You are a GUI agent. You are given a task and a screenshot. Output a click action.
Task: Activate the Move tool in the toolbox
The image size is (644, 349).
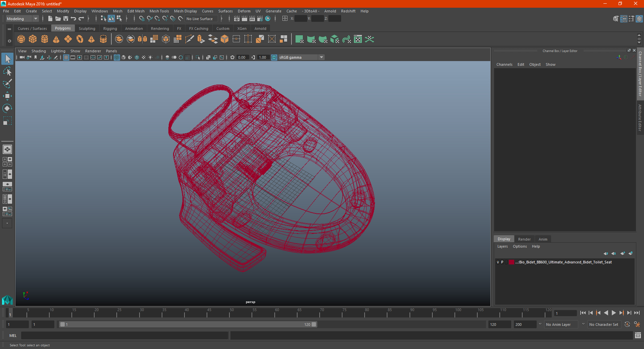[x=7, y=96]
